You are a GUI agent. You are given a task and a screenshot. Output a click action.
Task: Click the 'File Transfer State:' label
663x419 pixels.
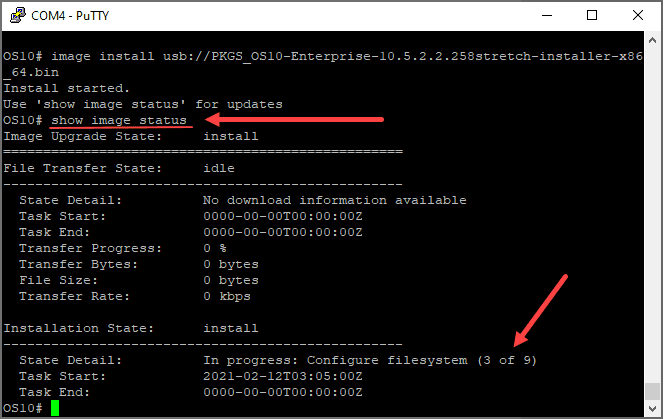click(x=83, y=168)
